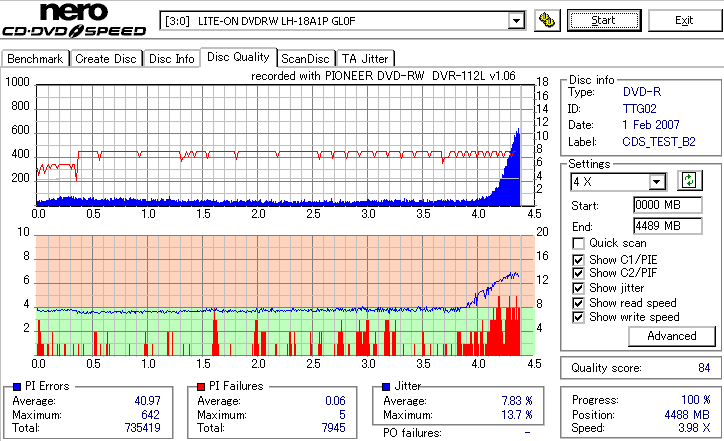This screenshot has height=441, width=724.
Task: Click the PO failures label
Action: pos(412,433)
